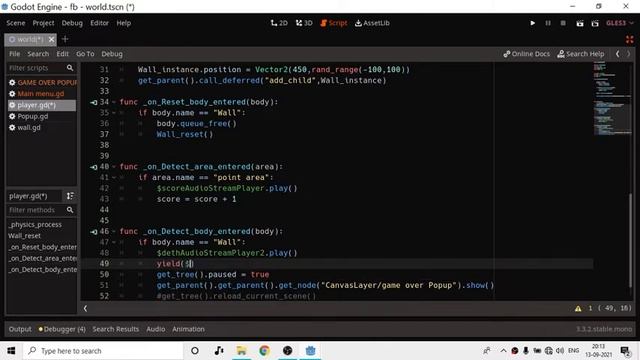
Task: Open the Debugger (4) panel
Action: coord(62,329)
